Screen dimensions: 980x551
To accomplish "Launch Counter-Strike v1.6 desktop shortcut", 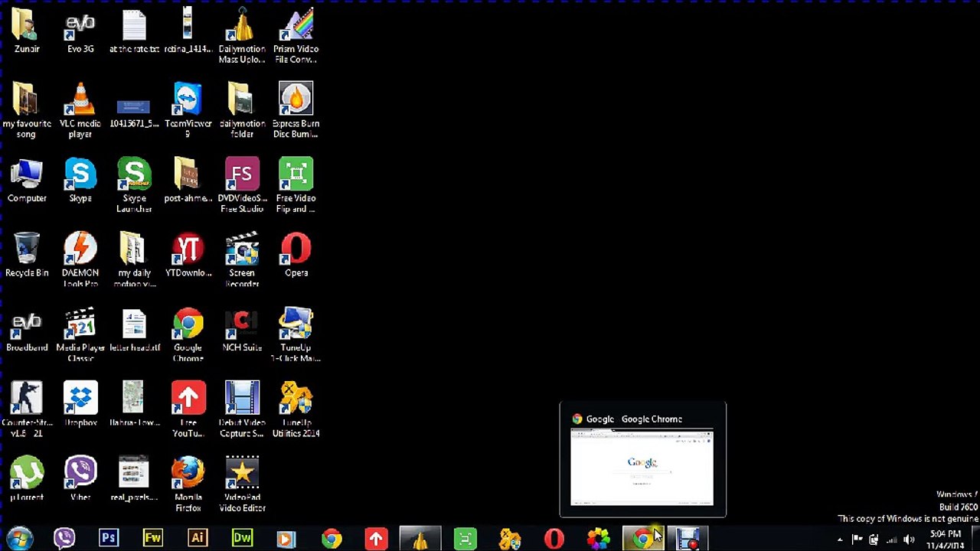I will tap(27, 409).
